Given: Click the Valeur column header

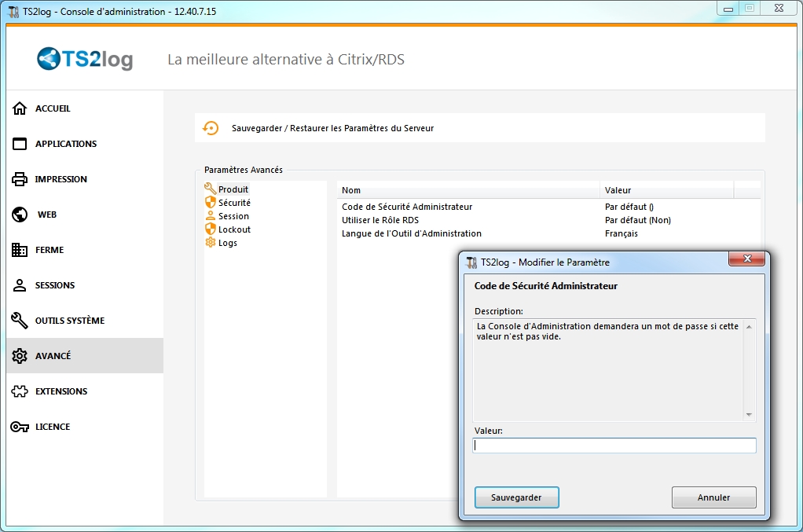Looking at the screenshot, I should point(666,190).
